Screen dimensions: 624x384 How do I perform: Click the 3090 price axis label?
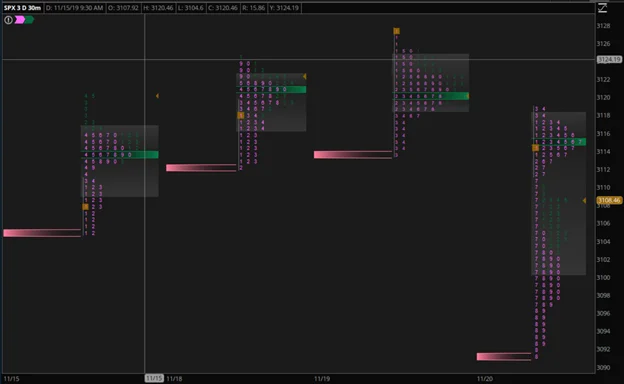[x=603, y=367]
